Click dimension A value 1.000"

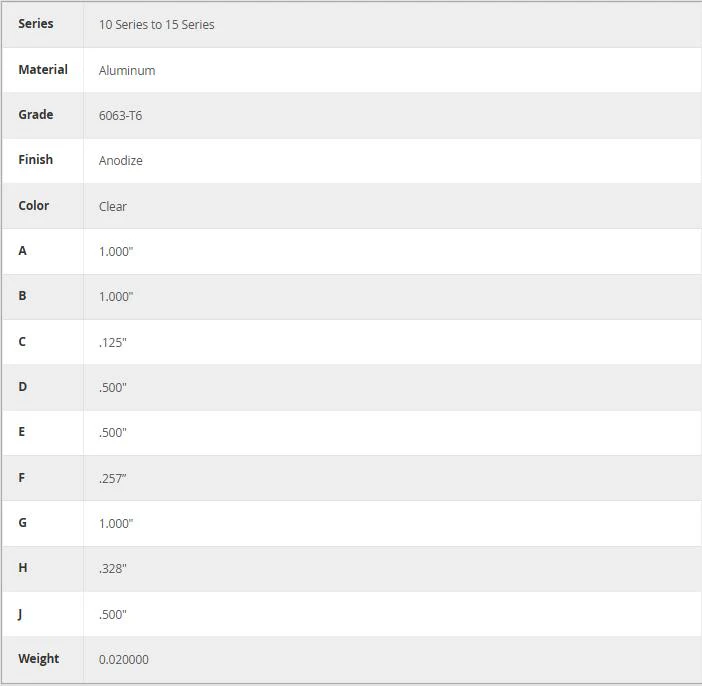tap(116, 252)
